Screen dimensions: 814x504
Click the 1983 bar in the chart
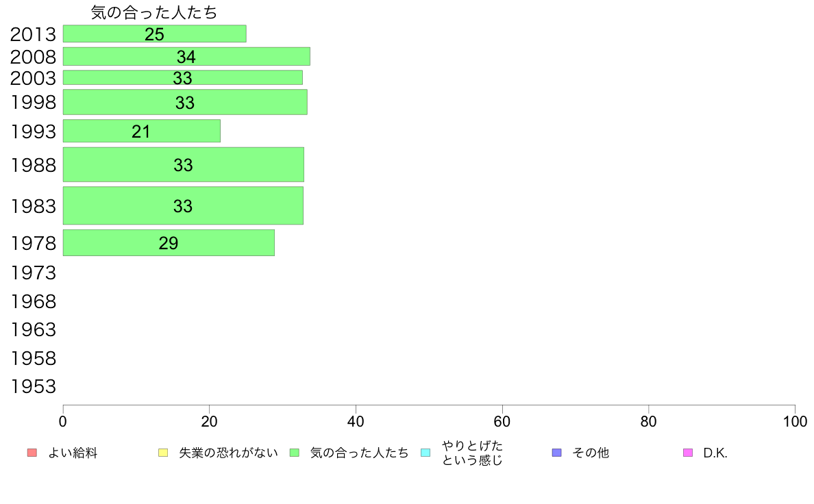click(x=183, y=205)
